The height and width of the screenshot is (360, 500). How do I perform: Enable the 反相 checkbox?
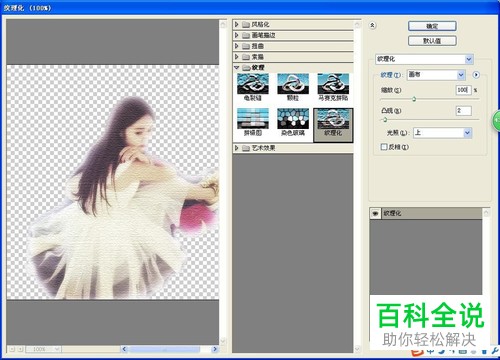pyautogui.click(x=384, y=147)
